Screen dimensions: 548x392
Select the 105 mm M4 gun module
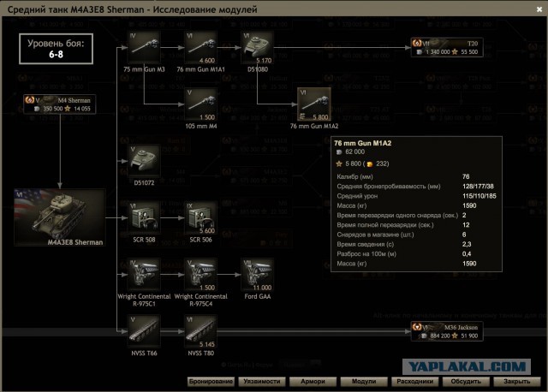(x=200, y=104)
